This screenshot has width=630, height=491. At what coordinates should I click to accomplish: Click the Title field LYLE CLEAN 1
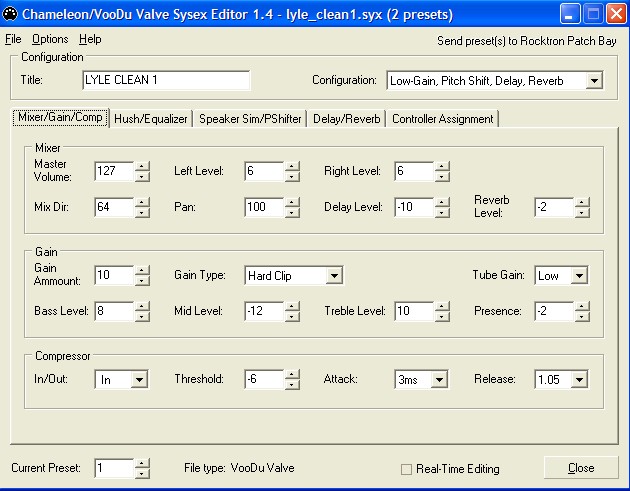(x=166, y=80)
